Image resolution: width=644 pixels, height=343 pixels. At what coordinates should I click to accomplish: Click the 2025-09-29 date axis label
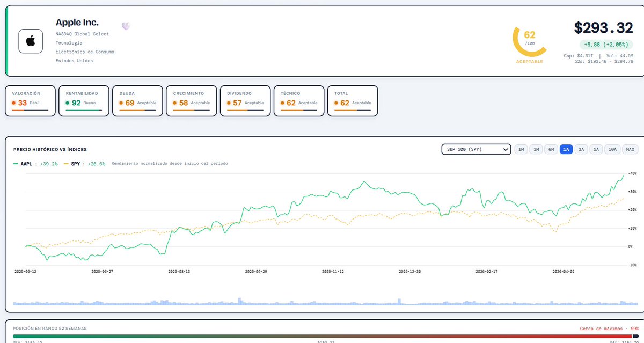tap(255, 272)
